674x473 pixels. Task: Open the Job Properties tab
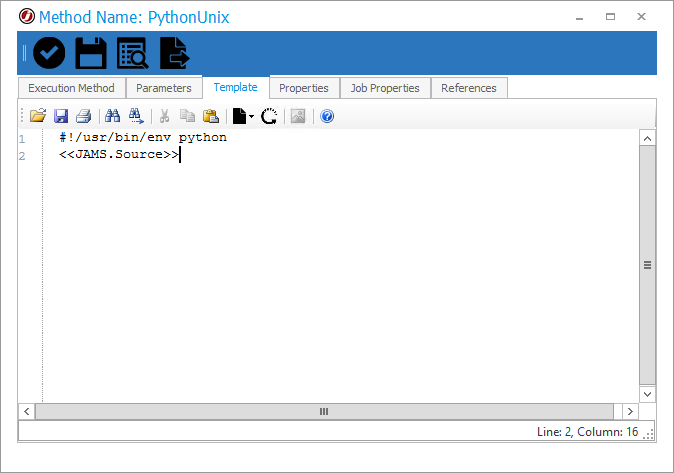coord(385,88)
